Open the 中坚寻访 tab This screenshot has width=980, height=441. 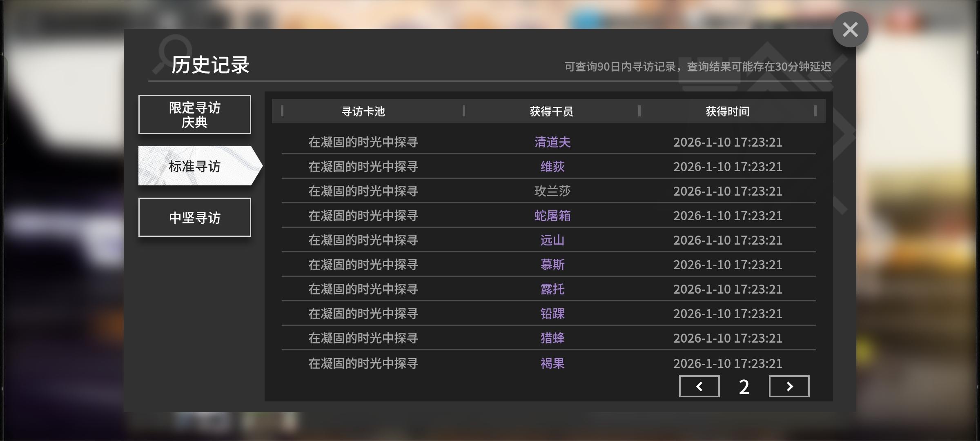pos(195,217)
